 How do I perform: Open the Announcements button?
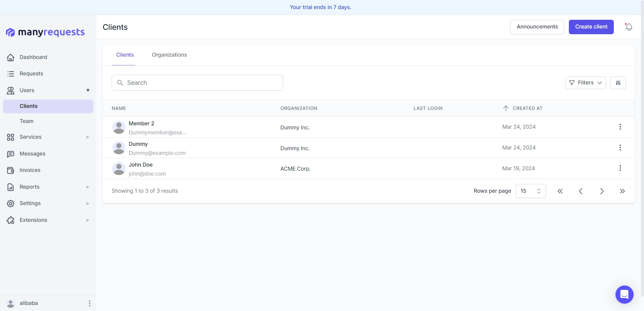click(x=537, y=27)
